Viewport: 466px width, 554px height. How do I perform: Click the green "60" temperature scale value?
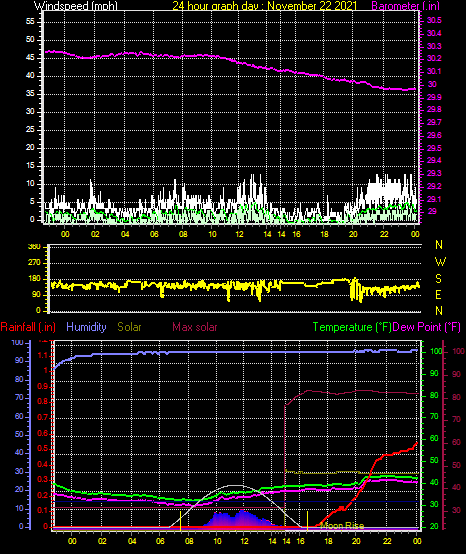(434, 439)
